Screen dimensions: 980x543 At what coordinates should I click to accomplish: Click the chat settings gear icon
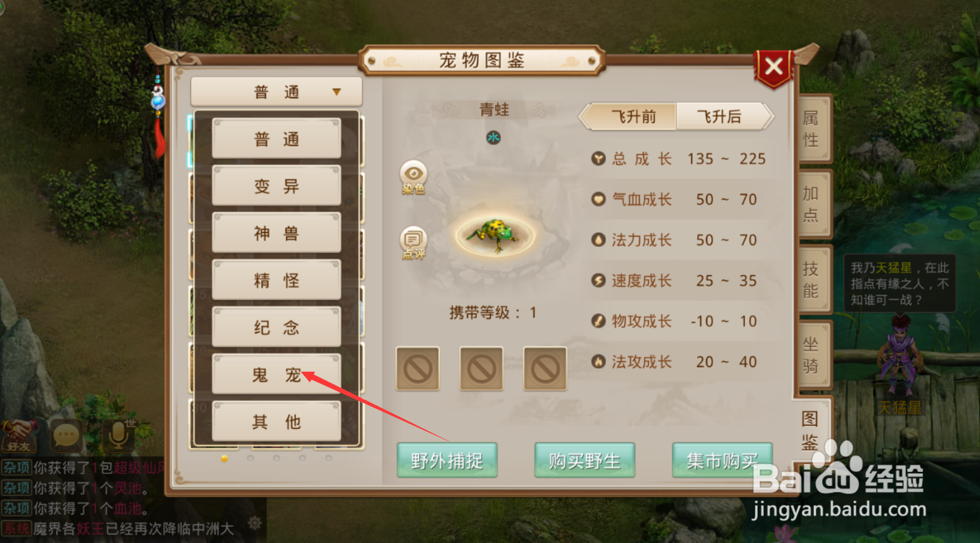coord(255,523)
